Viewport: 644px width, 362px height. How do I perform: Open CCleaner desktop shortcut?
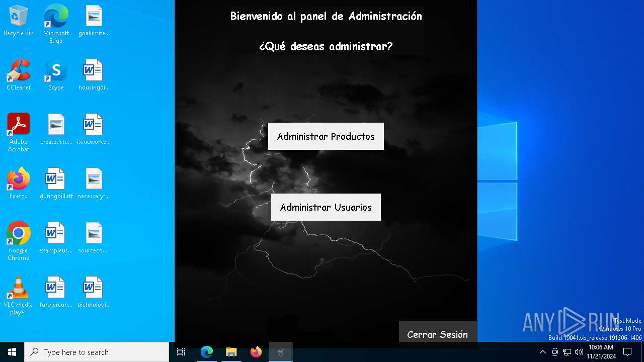pyautogui.click(x=19, y=75)
